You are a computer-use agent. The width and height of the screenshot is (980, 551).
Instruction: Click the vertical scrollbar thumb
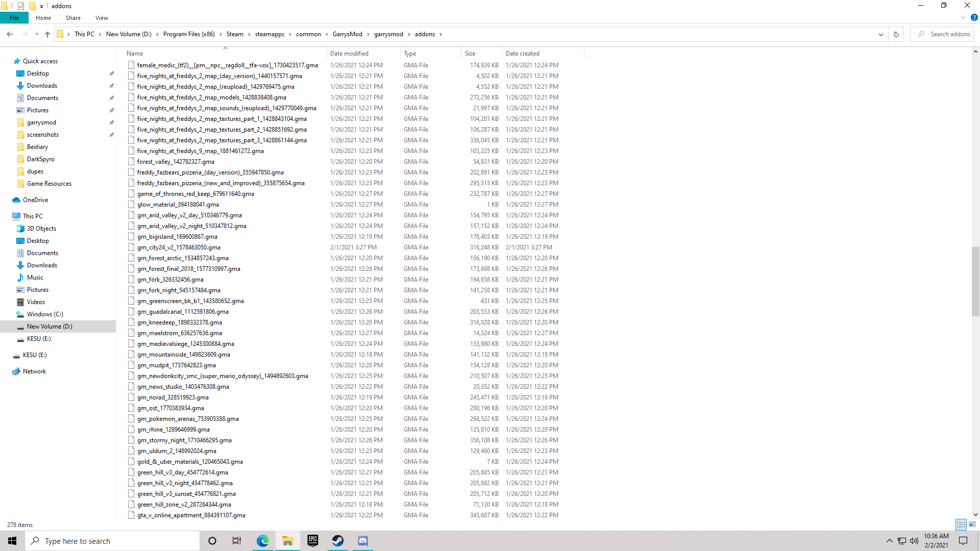[975, 281]
